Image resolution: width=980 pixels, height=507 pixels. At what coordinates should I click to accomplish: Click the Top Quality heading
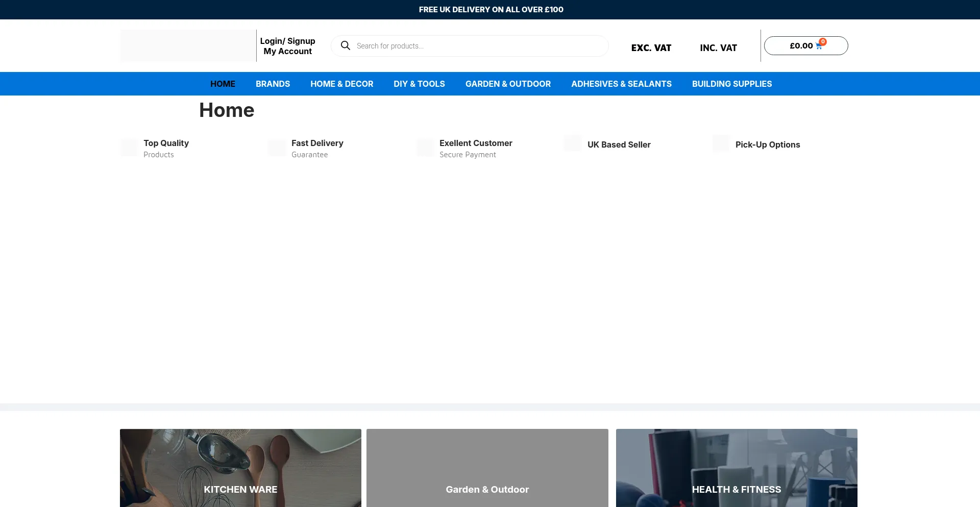tap(166, 143)
